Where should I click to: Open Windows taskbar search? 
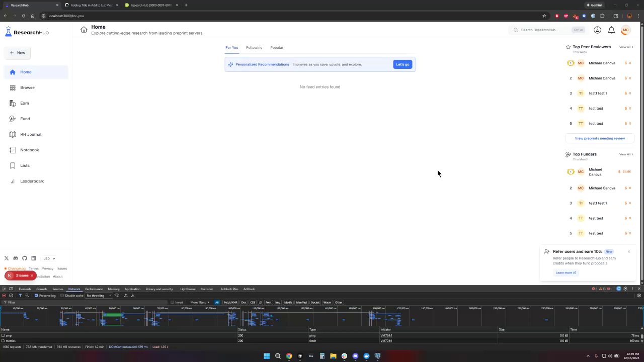278,356
